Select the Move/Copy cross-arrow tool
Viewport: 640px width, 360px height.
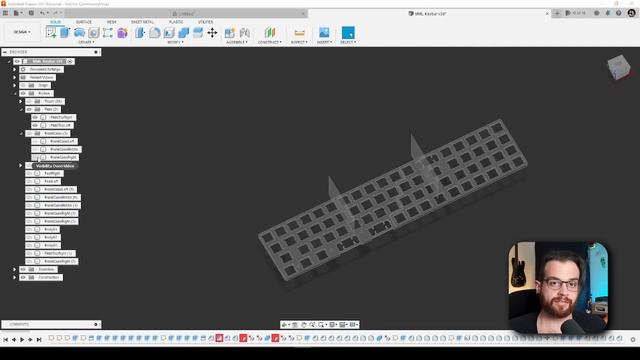click(212, 33)
